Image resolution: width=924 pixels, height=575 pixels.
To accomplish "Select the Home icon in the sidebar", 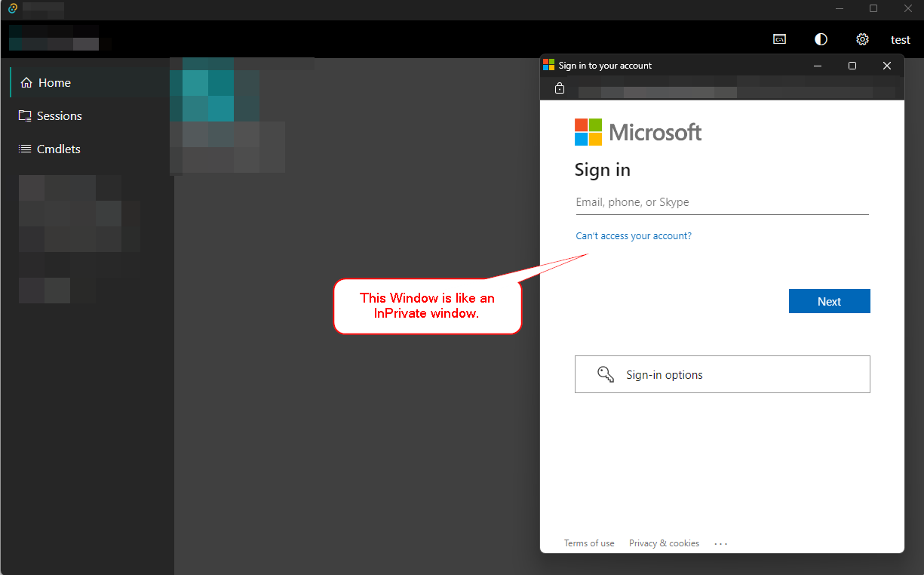I will tap(27, 82).
